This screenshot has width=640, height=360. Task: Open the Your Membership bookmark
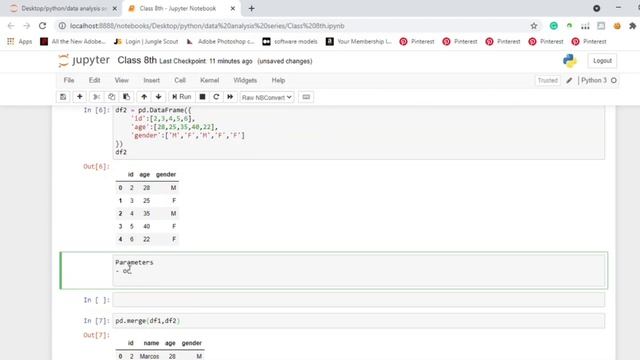[359, 42]
